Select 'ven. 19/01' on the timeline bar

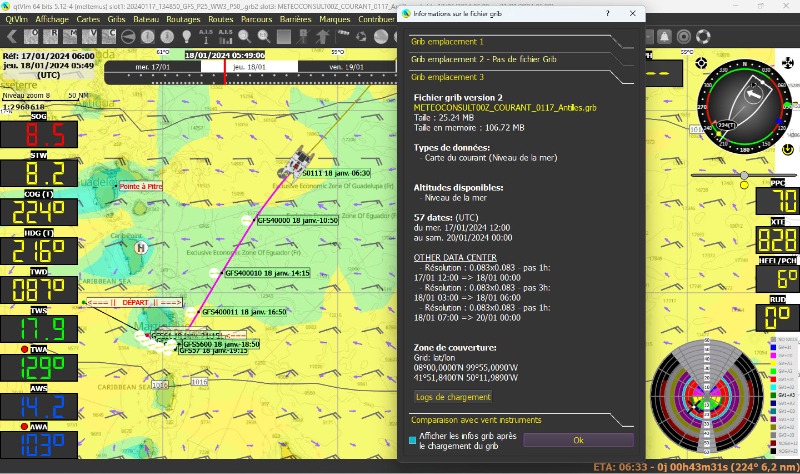[x=346, y=67]
